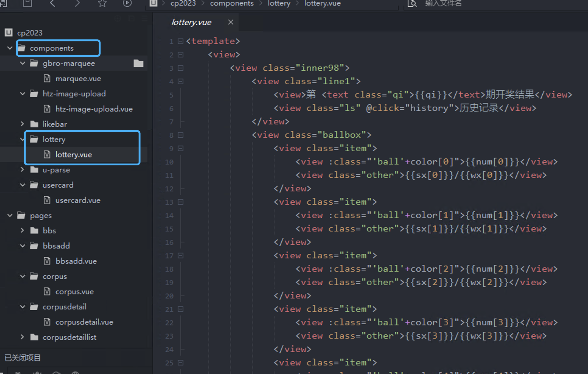Click line number 5 in the gutter
Image resolution: width=588 pixels, height=374 pixels.
(171, 95)
